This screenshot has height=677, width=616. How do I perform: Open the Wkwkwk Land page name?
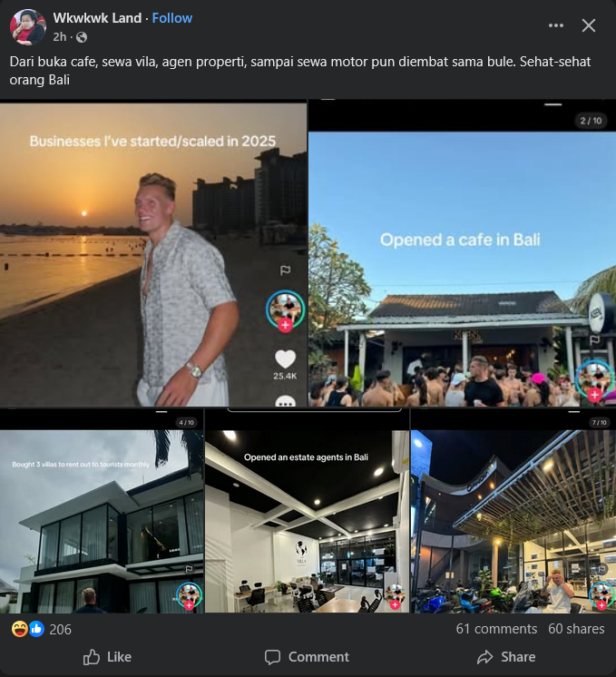pyautogui.click(x=97, y=18)
